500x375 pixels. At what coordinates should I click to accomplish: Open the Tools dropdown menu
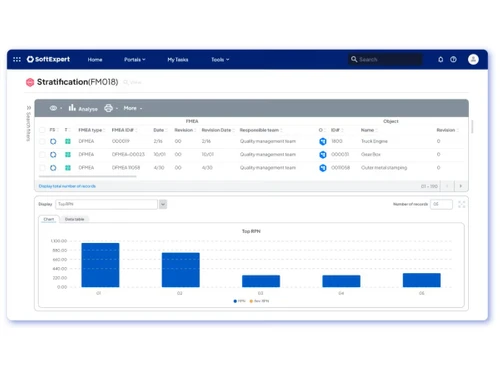220,59
